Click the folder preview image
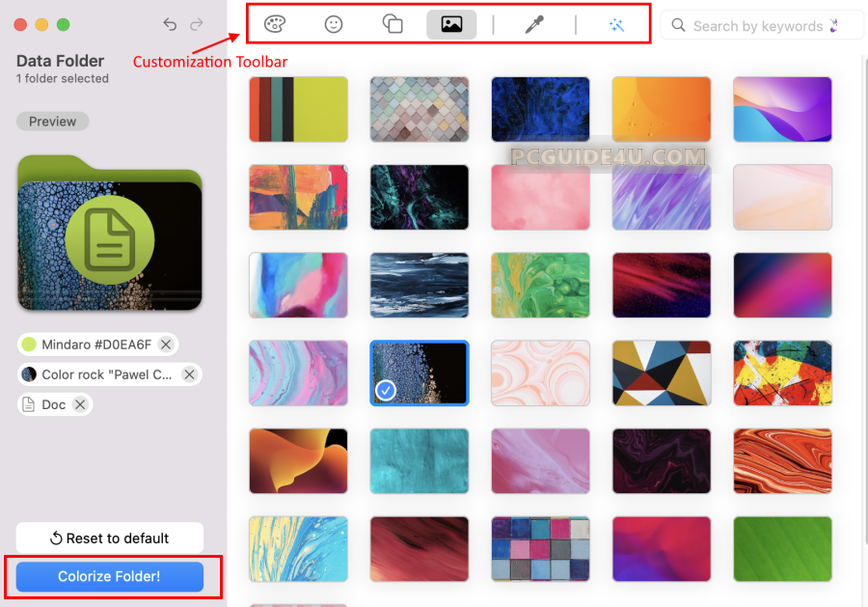 coord(109,233)
